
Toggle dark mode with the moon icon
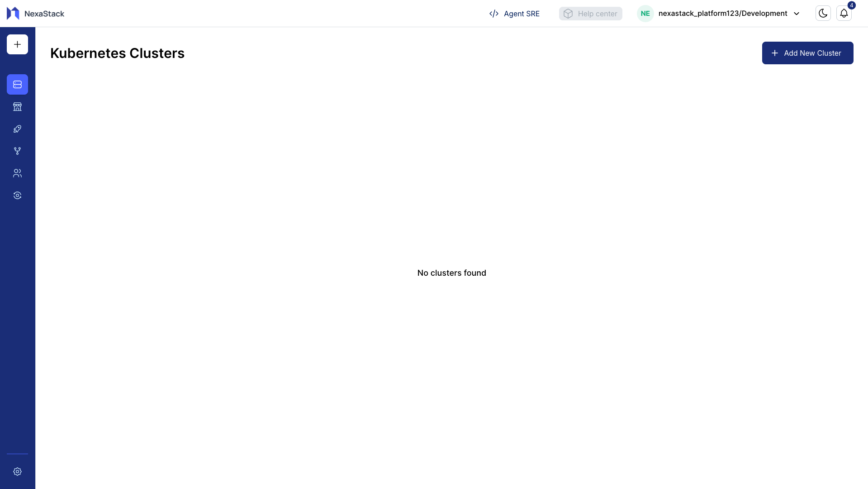coord(822,13)
